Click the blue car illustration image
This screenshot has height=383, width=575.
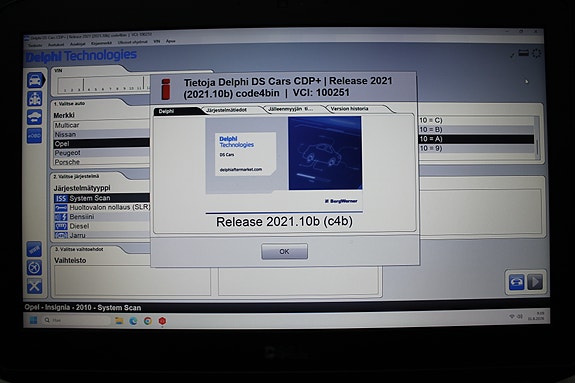[x=325, y=153]
